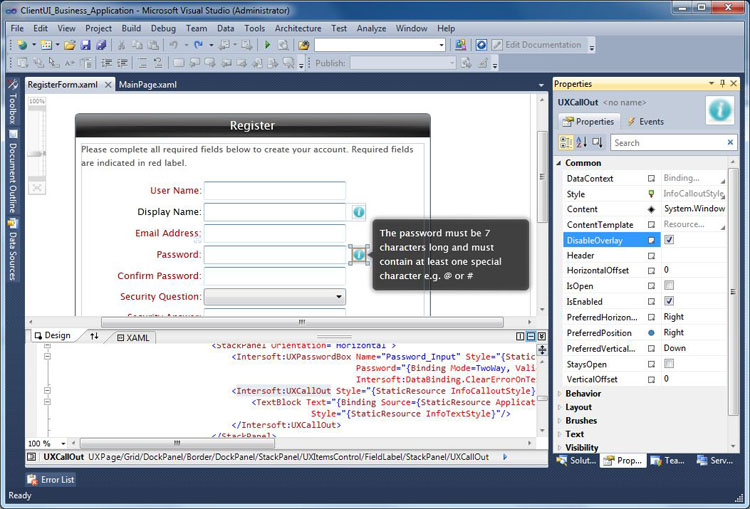The height and width of the screenshot is (509, 750).
Task: Sort properties alphabetically with A-Z icon
Action: pyautogui.click(x=582, y=143)
